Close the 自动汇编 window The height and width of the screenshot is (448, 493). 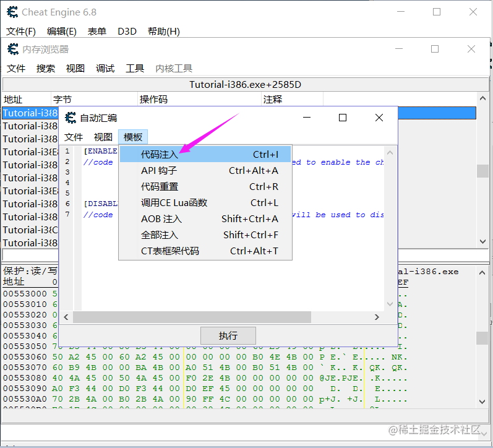click(379, 118)
